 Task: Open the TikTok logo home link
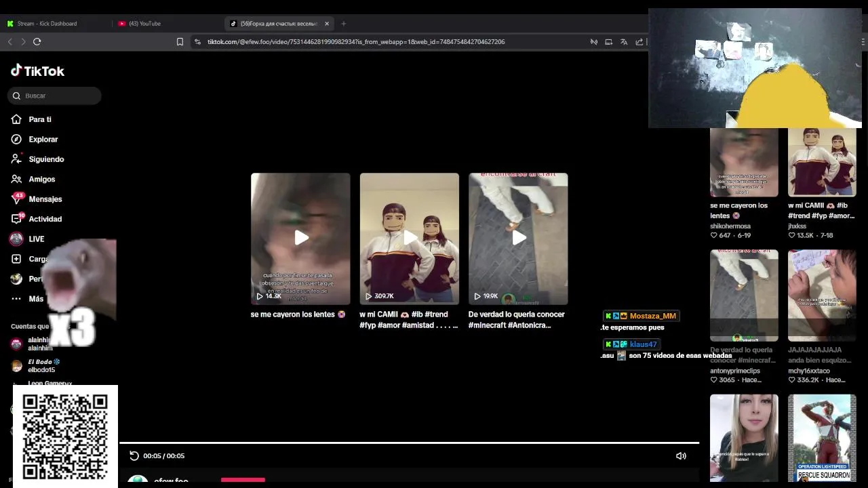pyautogui.click(x=37, y=70)
